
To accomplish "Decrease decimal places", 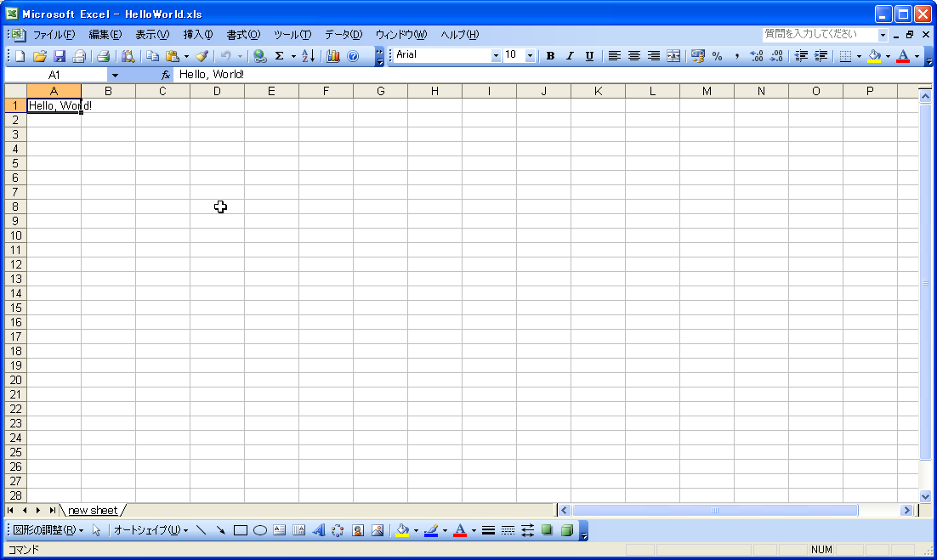I will 776,56.
